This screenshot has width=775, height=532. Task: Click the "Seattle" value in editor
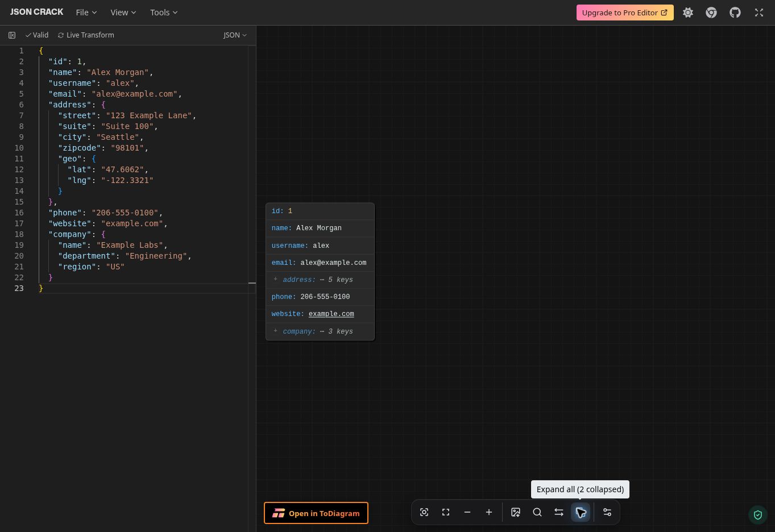(x=118, y=137)
